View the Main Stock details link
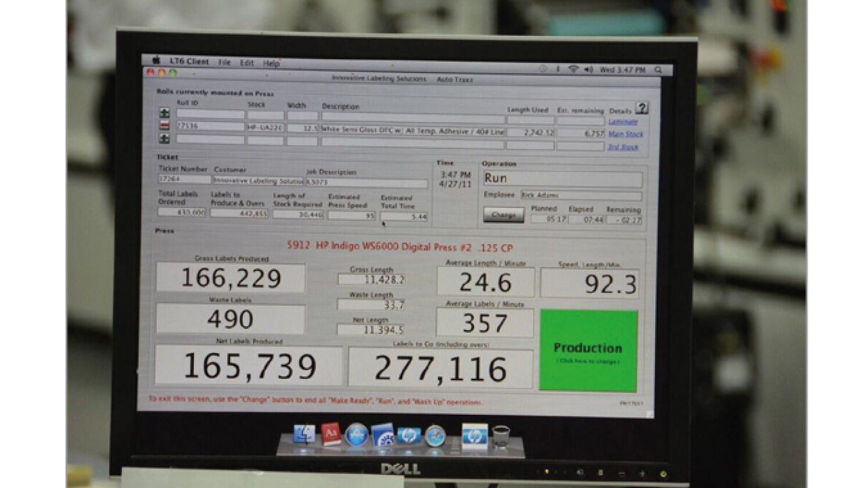Screen dimensions: 868x488 coord(625,134)
